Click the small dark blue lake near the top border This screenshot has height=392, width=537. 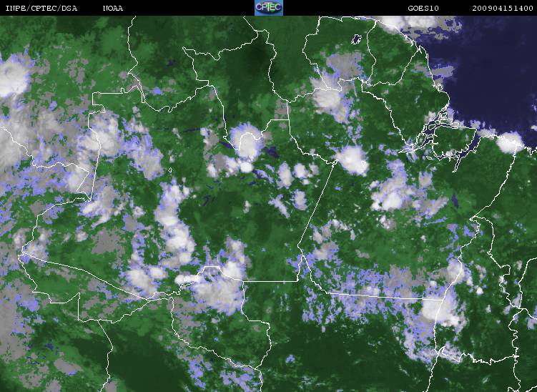pyautogui.click(x=355, y=40)
